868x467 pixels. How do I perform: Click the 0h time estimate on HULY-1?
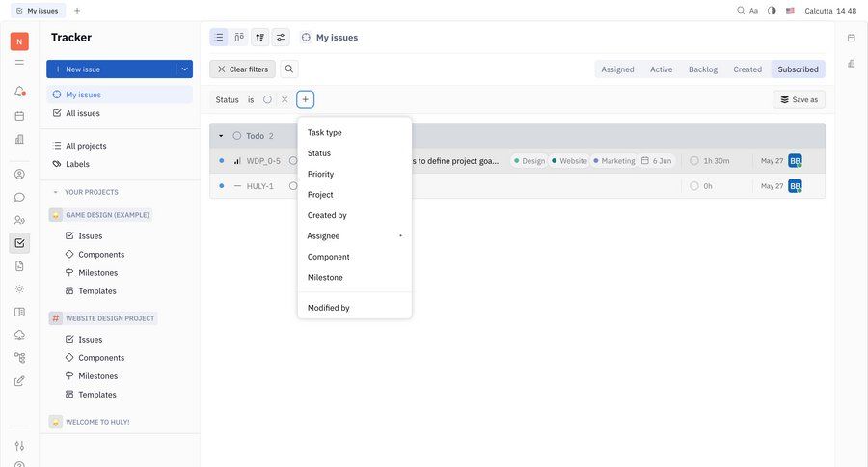click(x=701, y=186)
